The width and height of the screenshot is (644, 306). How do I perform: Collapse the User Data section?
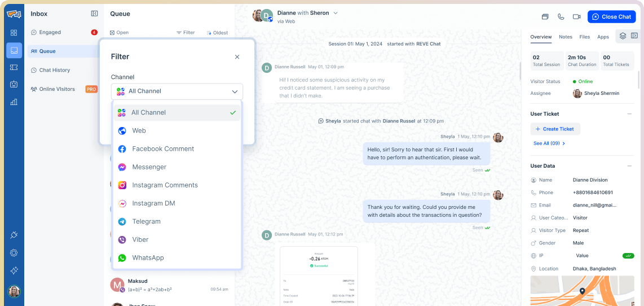pyautogui.click(x=630, y=166)
